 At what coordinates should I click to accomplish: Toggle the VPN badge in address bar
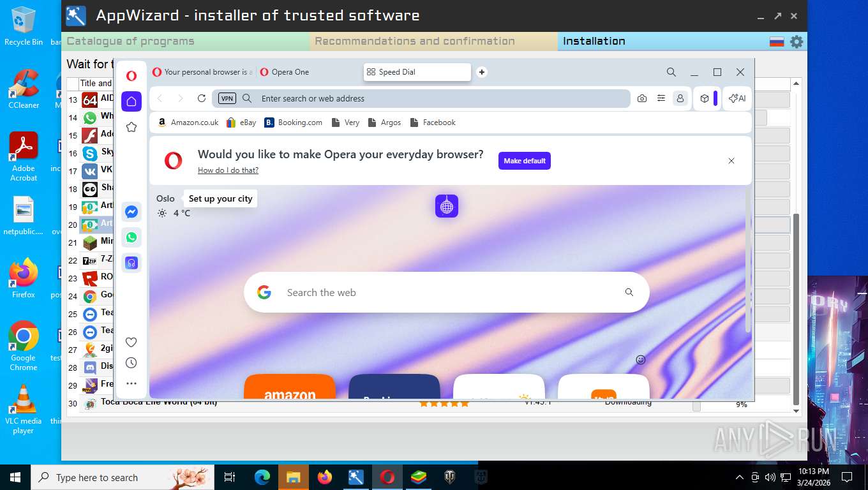[x=227, y=98]
